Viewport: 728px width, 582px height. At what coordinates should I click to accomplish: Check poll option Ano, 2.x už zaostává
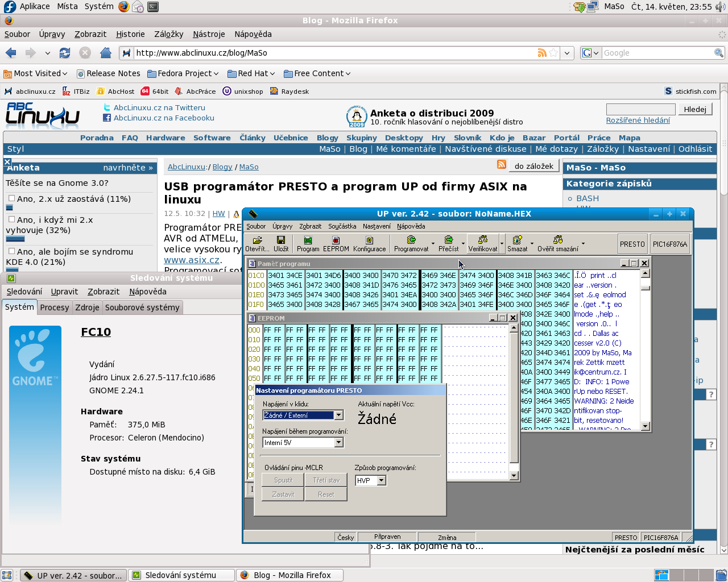tap(11, 198)
